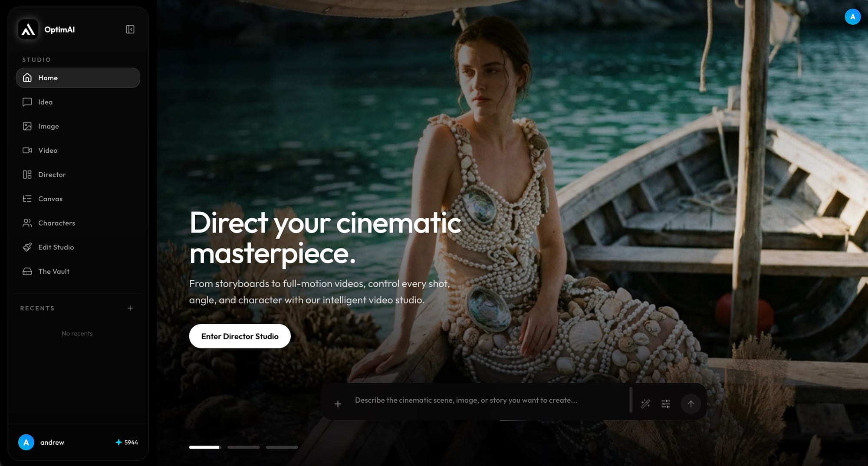Add a new recent with plus icon

[x=130, y=308]
